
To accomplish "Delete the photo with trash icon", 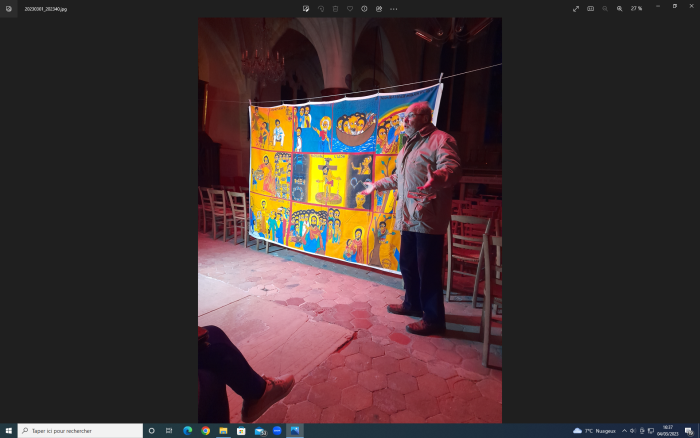I will click(335, 8).
